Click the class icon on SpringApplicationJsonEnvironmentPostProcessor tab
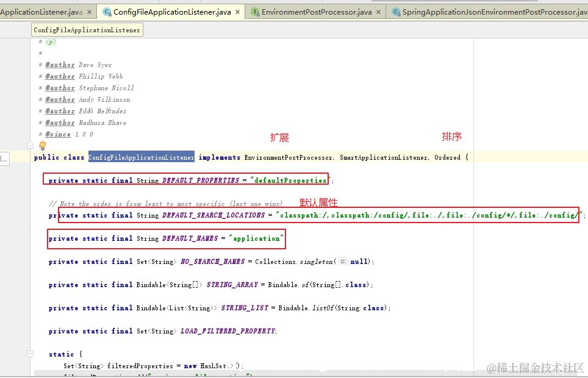Image resolution: width=588 pixels, height=378 pixels. pyautogui.click(x=396, y=12)
